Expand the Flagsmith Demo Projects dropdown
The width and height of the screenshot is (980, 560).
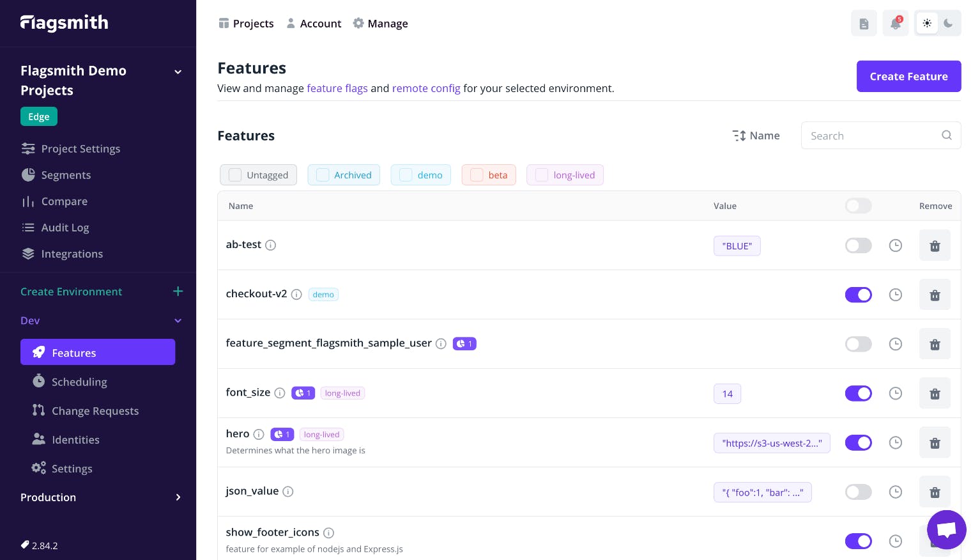click(x=178, y=72)
